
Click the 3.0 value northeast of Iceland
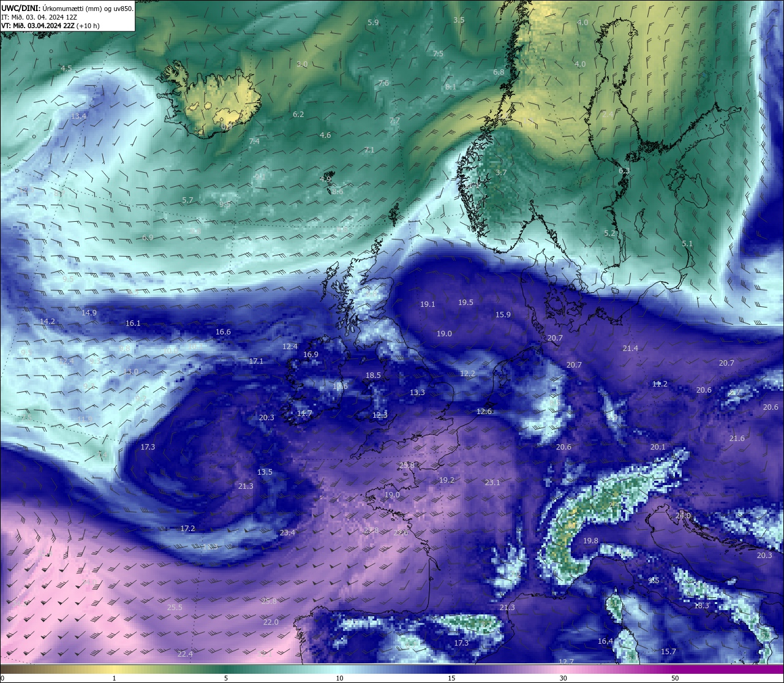[x=302, y=64]
